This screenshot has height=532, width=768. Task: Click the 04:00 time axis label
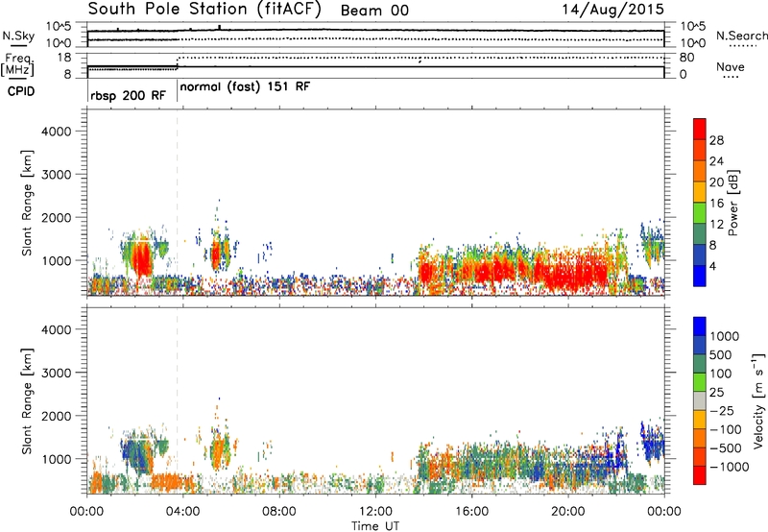183,512
